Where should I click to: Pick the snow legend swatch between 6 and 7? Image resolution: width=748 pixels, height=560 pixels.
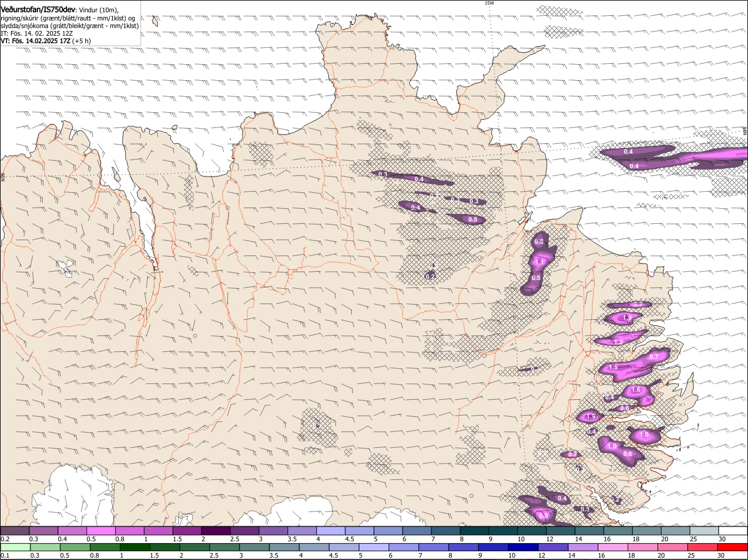(x=417, y=531)
